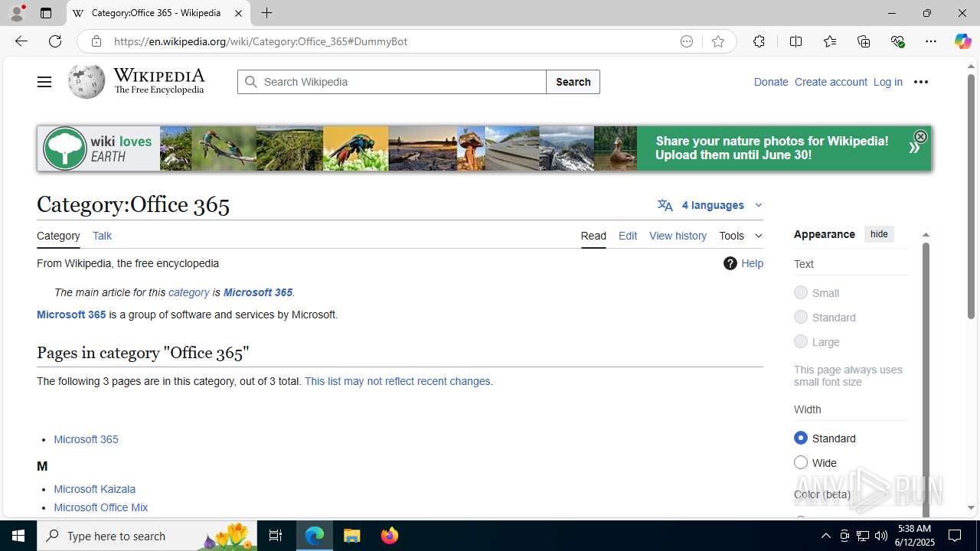The image size is (980, 551).
Task: Select the Wide width radio
Action: (x=801, y=462)
